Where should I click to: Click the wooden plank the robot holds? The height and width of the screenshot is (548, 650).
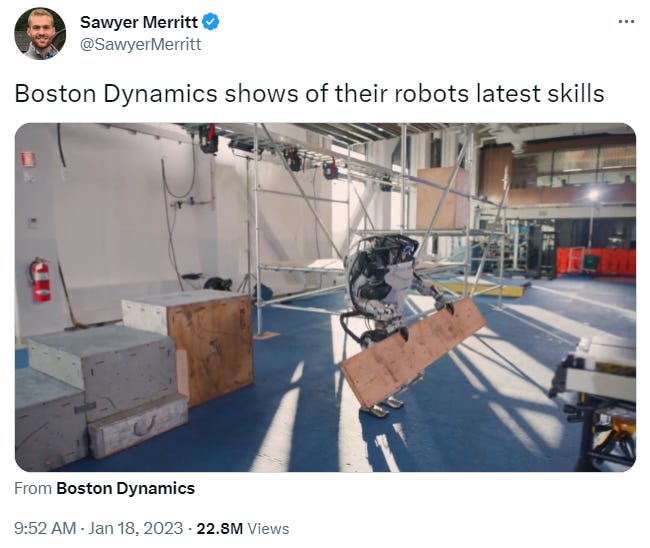click(412, 352)
